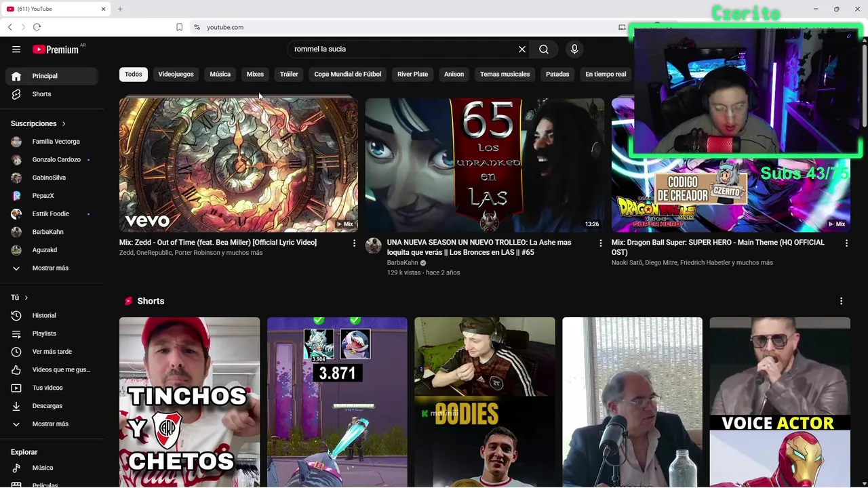Select the Música filter chip
Image resolution: width=868 pixels, height=488 pixels.
pos(220,74)
